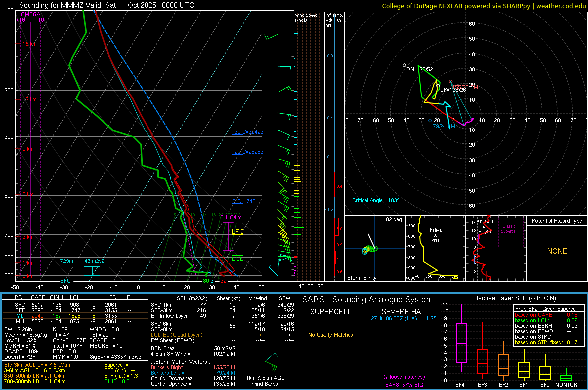The image size is (588, 390).
Task: Select the highlighted ML parcel row
Action: [x=75, y=316]
